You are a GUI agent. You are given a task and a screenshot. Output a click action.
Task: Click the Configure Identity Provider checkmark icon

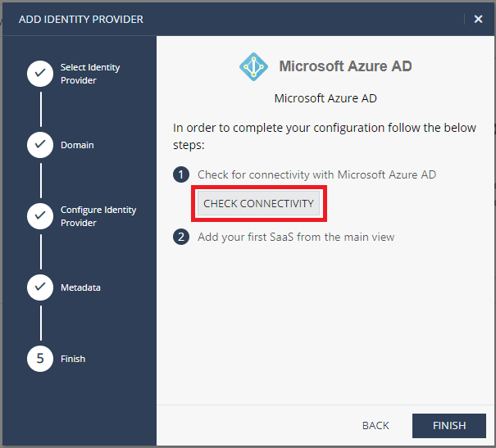pyautogui.click(x=40, y=216)
